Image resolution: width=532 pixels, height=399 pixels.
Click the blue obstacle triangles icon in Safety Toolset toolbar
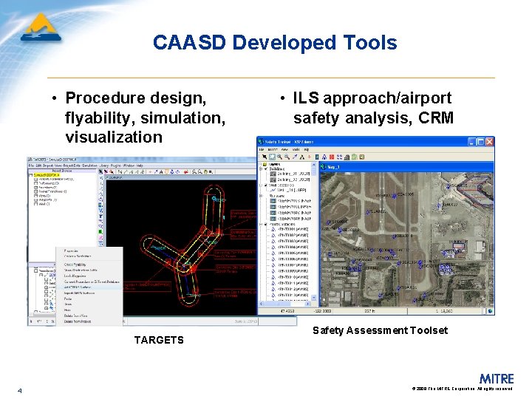point(324,157)
